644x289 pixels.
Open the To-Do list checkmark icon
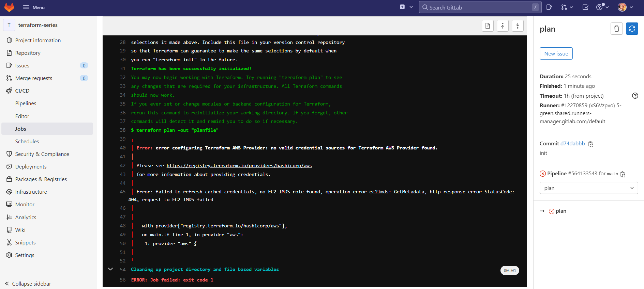[585, 7]
